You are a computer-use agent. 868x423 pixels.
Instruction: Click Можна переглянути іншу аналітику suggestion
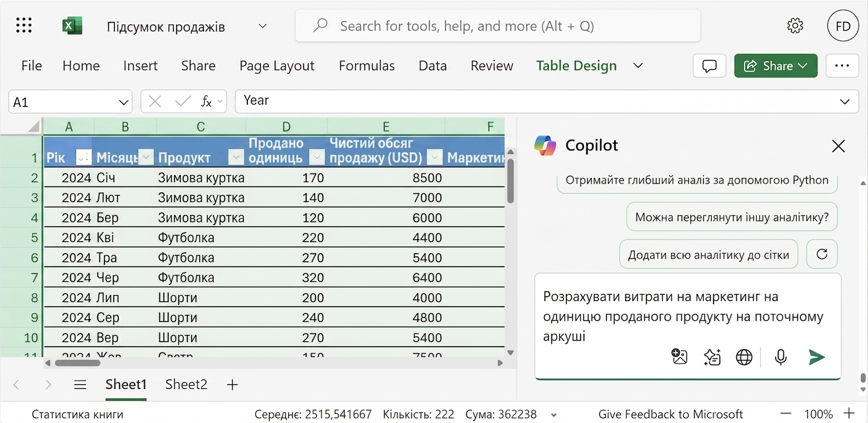click(732, 217)
